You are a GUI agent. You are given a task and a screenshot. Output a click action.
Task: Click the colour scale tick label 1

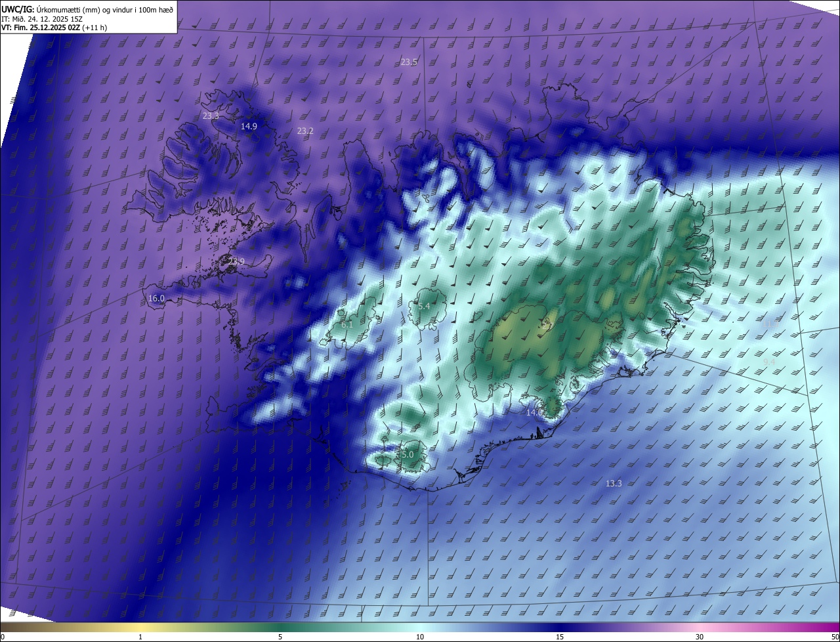click(x=140, y=637)
